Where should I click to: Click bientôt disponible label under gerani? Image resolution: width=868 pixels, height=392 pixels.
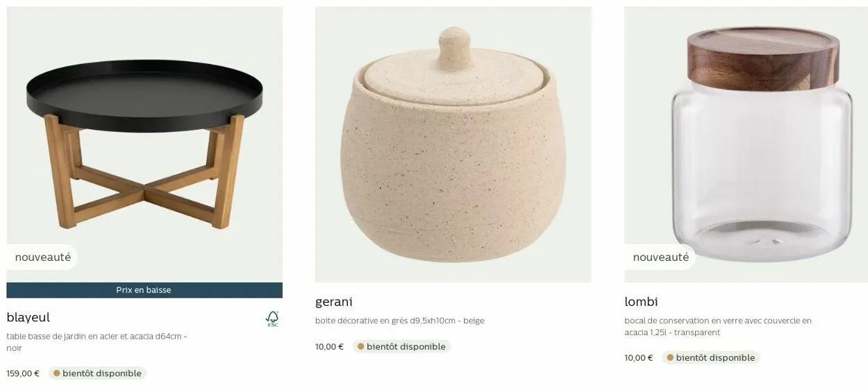(x=406, y=346)
